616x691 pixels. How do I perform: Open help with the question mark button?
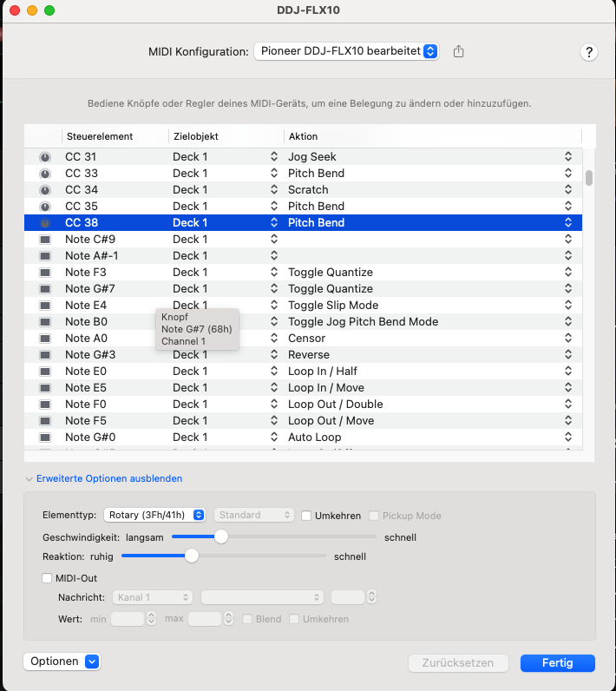pos(589,52)
